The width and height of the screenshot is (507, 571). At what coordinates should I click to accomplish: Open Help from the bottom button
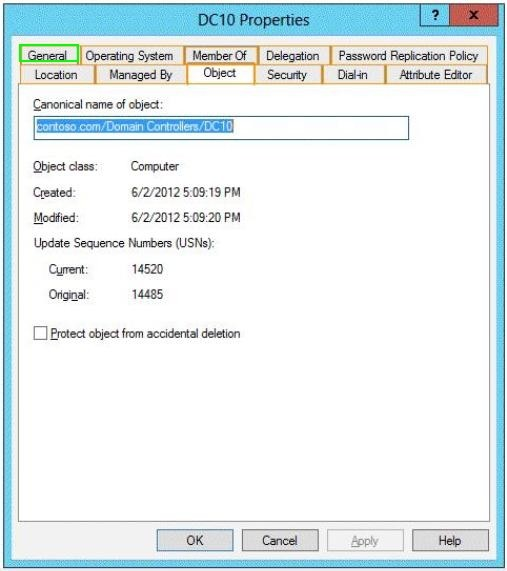pos(450,540)
